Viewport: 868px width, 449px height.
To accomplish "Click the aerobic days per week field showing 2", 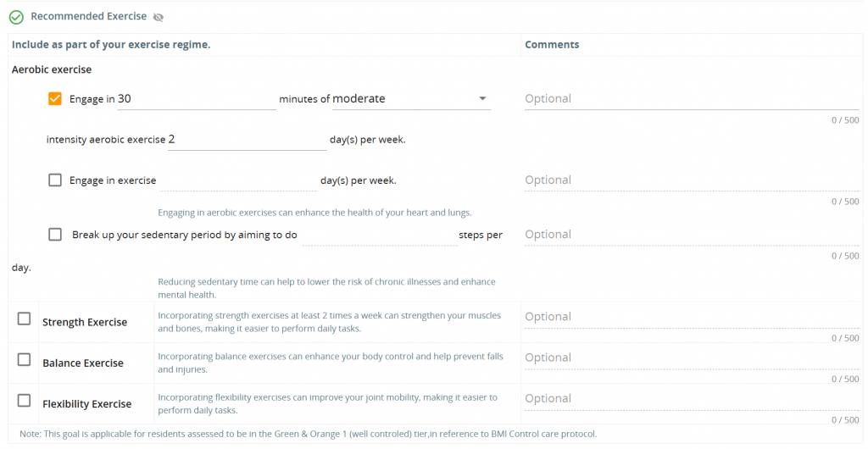I will [x=247, y=139].
